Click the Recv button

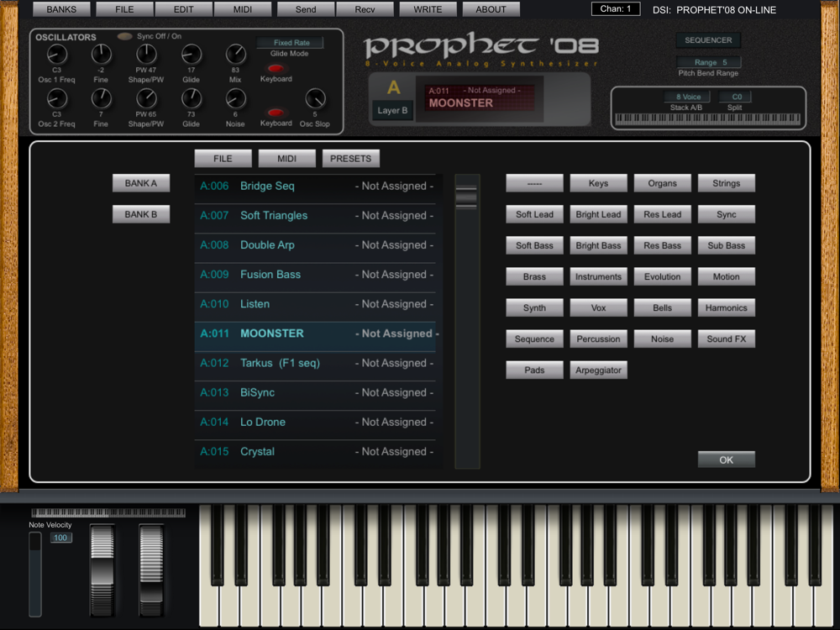365,9
